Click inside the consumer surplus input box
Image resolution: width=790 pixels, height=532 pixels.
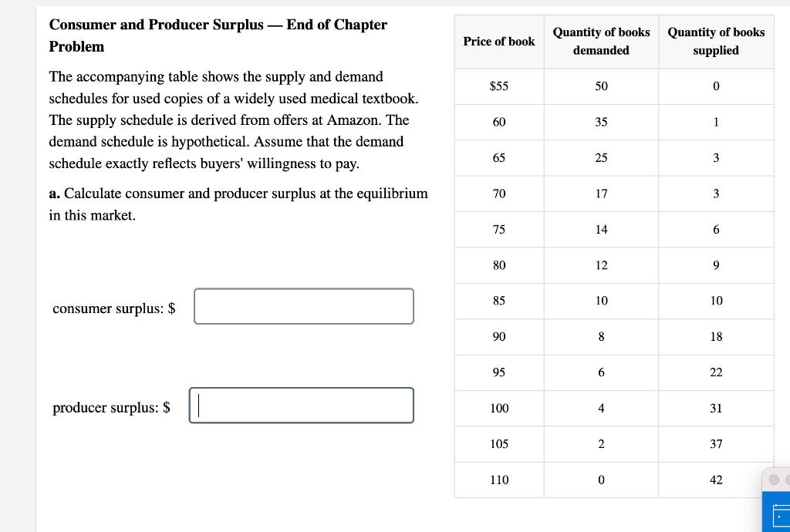(x=303, y=306)
